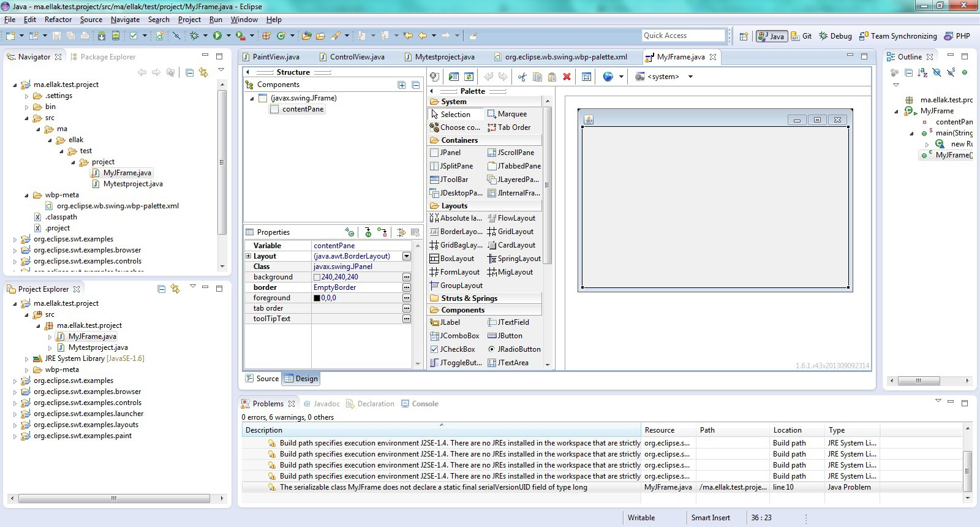This screenshot has width=980, height=527.
Task: Expand .settings folder in Navigator
Action: pyautogui.click(x=26, y=96)
